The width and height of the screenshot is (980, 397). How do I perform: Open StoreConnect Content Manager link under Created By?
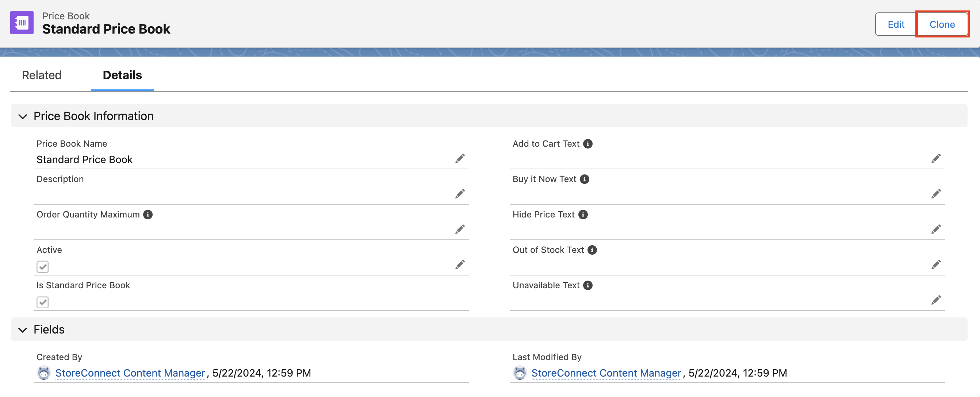pos(130,373)
